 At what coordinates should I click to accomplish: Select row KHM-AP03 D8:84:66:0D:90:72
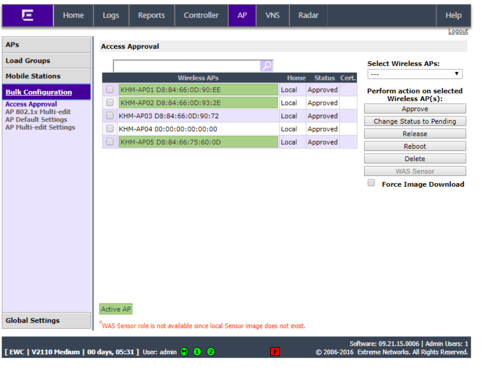coord(230,116)
